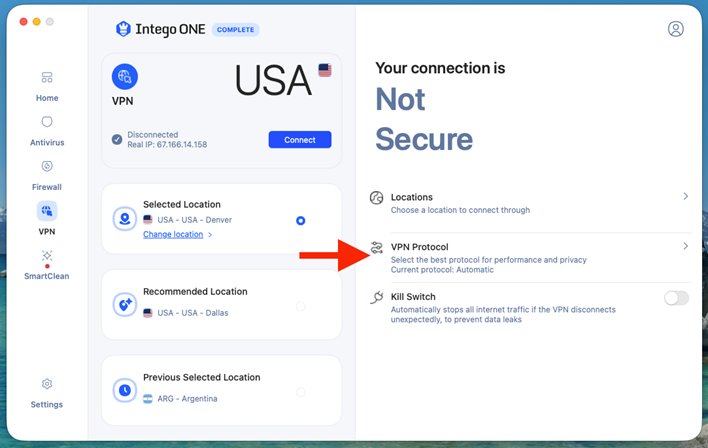Click the Intego ONE logo icon
The width and height of the screenshot is (708, 448).
[123, 29]
